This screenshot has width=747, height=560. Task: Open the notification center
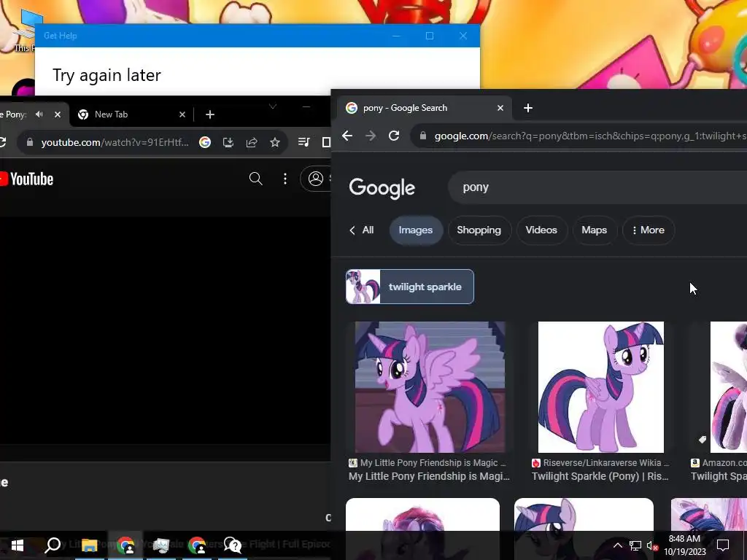tap(723, 545)
